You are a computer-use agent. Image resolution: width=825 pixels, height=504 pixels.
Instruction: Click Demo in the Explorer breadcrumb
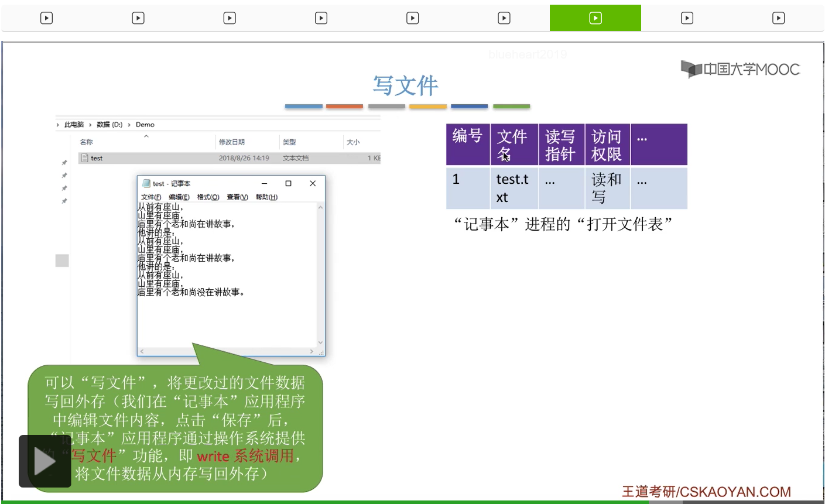coord(145,125)
